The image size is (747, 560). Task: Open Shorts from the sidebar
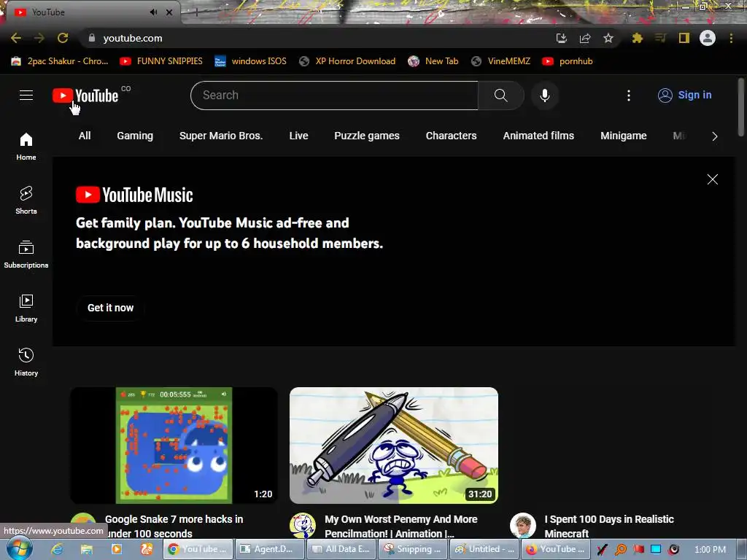coord(26,200)
